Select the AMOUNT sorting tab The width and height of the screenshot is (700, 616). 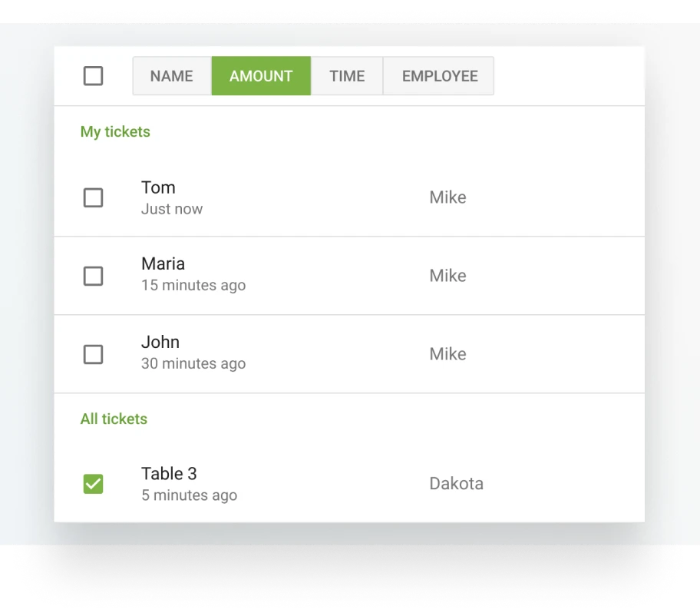click(261, 75)
